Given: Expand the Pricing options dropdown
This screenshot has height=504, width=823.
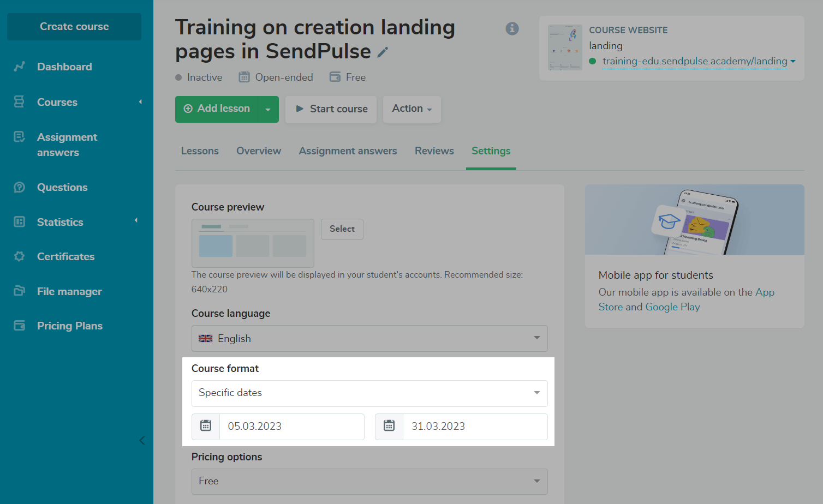Looking at the screenshot, I should click(x=369, y=482).
